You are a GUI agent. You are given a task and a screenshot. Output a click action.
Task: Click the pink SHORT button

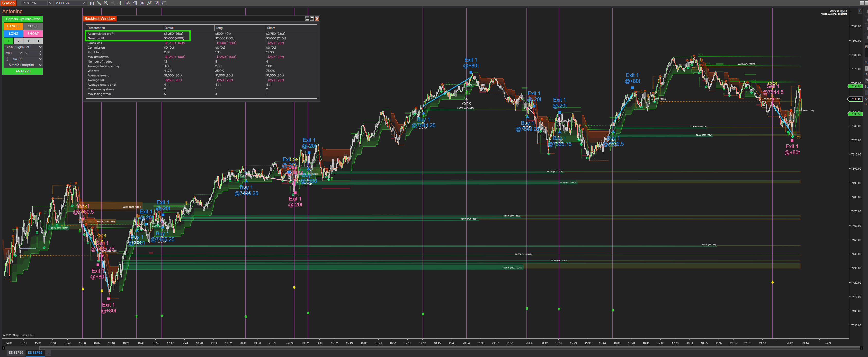[33, 34]
